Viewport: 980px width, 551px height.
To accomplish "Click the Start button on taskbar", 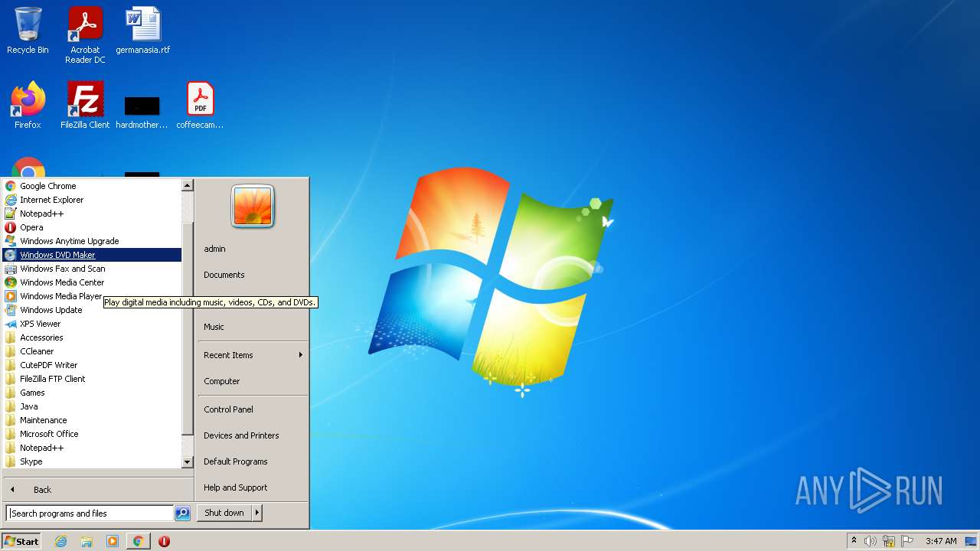I will click(21, 541).
